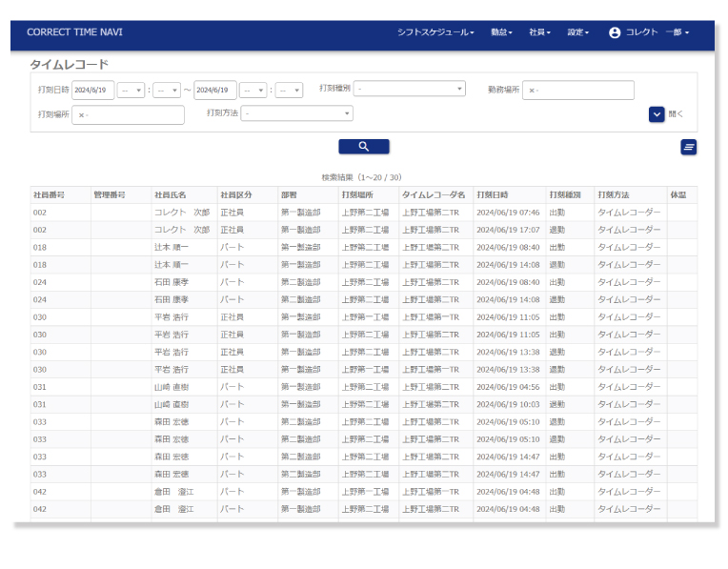Open the 打刻方法 dropdown
The image size is (728, 569).
tap(297, 113)
